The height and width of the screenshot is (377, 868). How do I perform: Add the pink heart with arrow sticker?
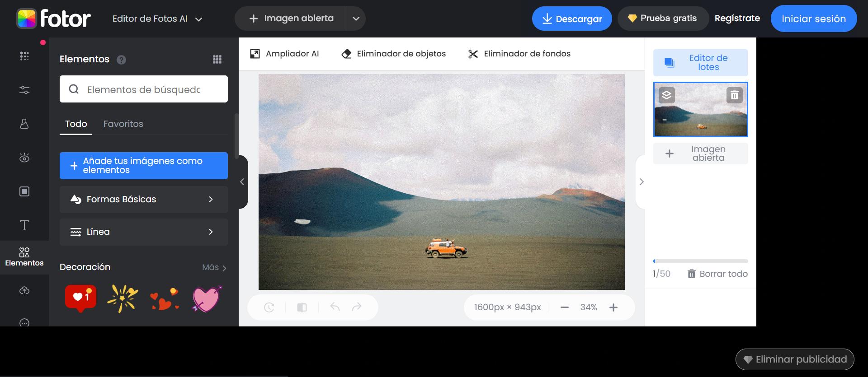207,298
